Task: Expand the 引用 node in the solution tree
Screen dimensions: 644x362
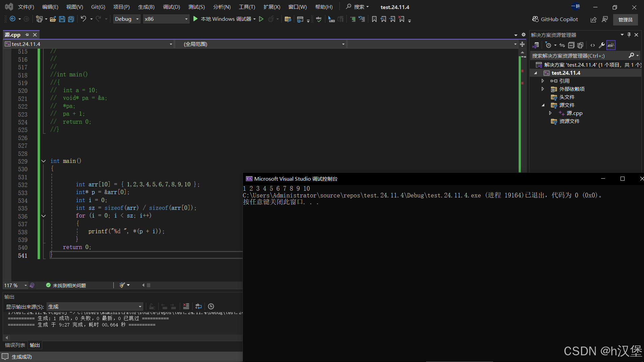Action: click(543, 81)
